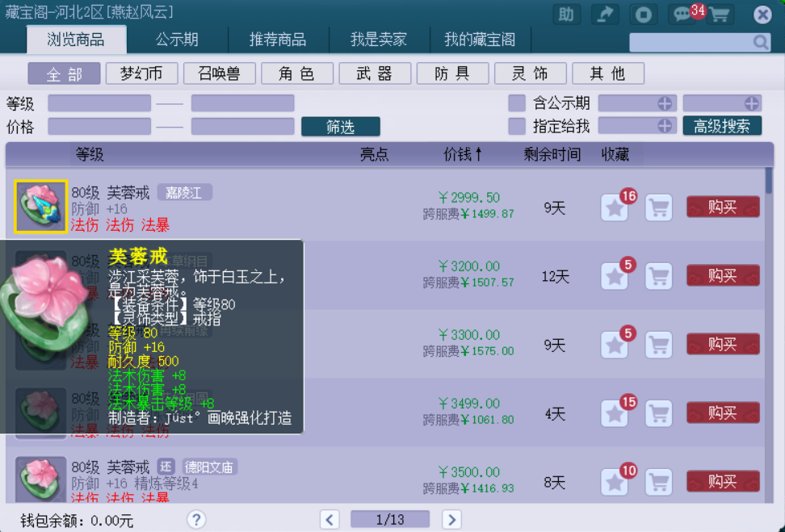
Task: Click the 1/13 page number field
Action: pos(390,520)
